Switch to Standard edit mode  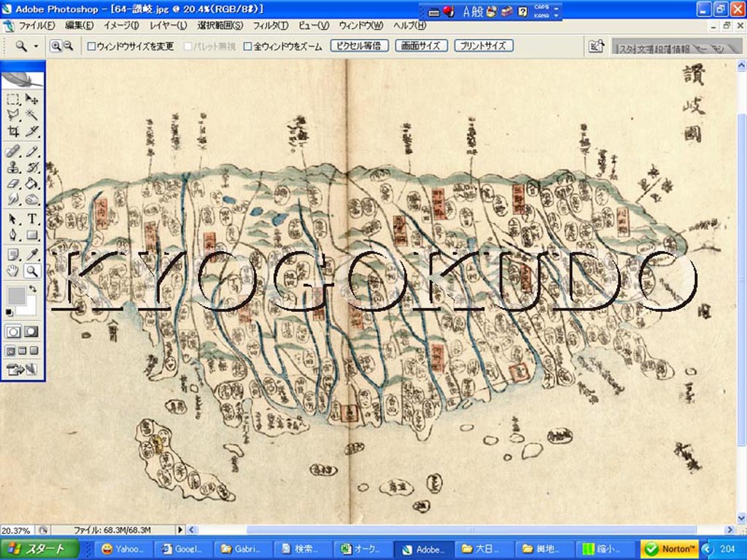13,332
